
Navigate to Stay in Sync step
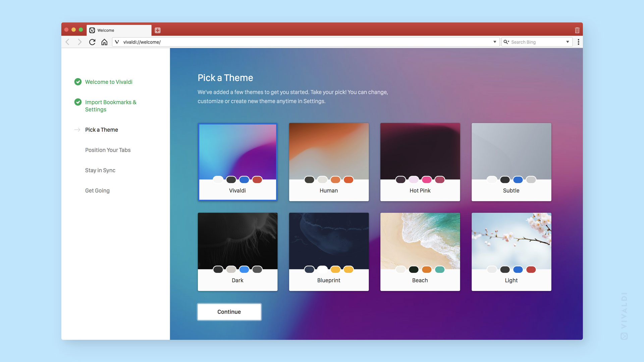tap(100, 170)
